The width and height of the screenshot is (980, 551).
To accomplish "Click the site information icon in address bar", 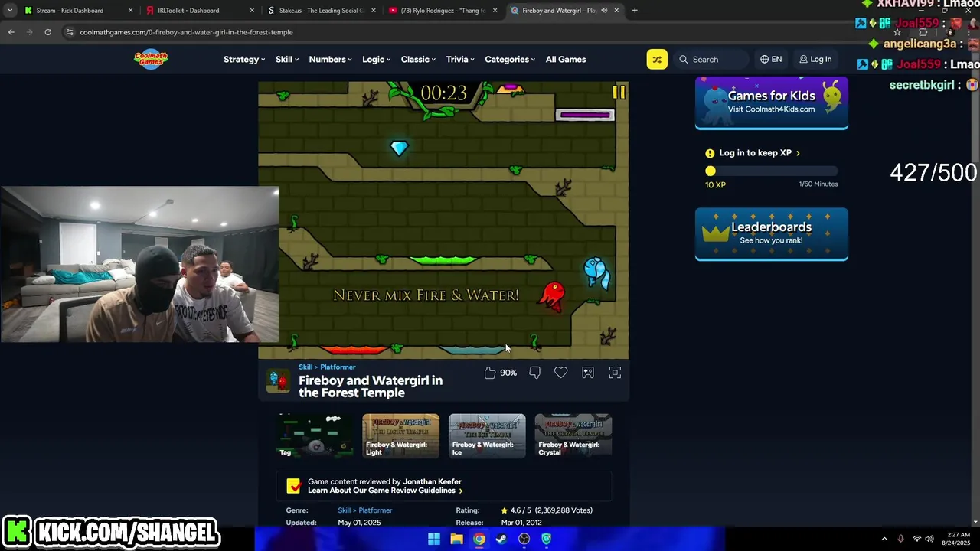I will tap(70, 32).
